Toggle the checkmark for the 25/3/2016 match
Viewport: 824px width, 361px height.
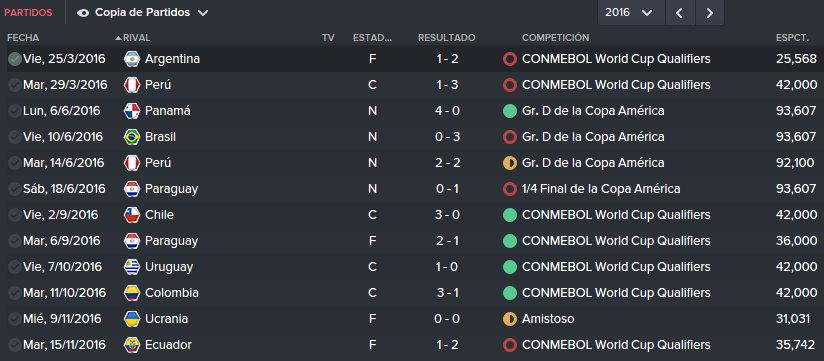coord(15,59)
